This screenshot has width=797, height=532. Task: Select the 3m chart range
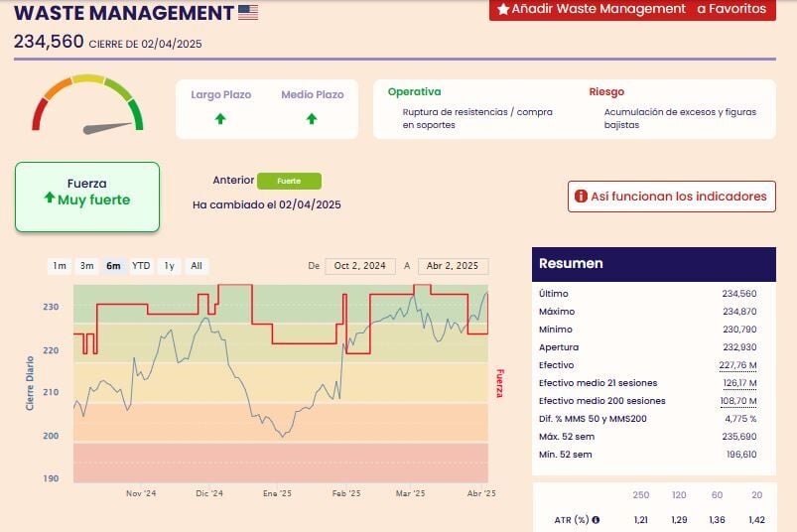tap(87, 266)
